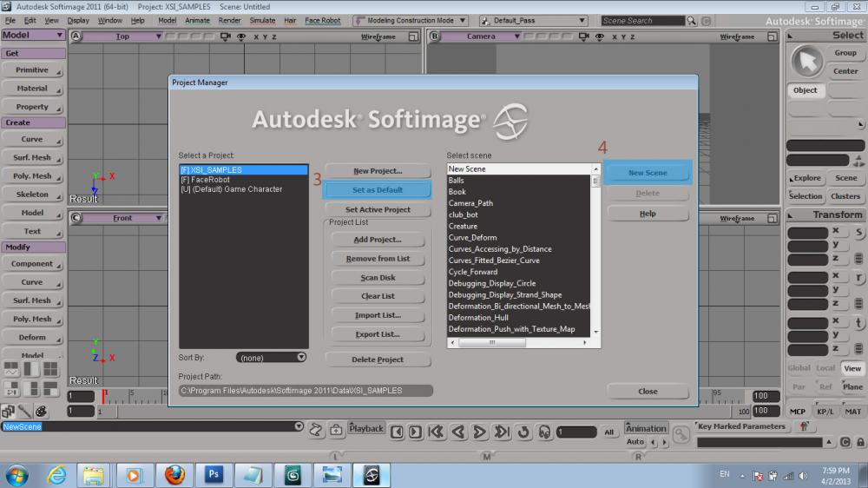Select Camera_Path in the scene list
Viewport: 868px width, 488px height.
[470, 203]
